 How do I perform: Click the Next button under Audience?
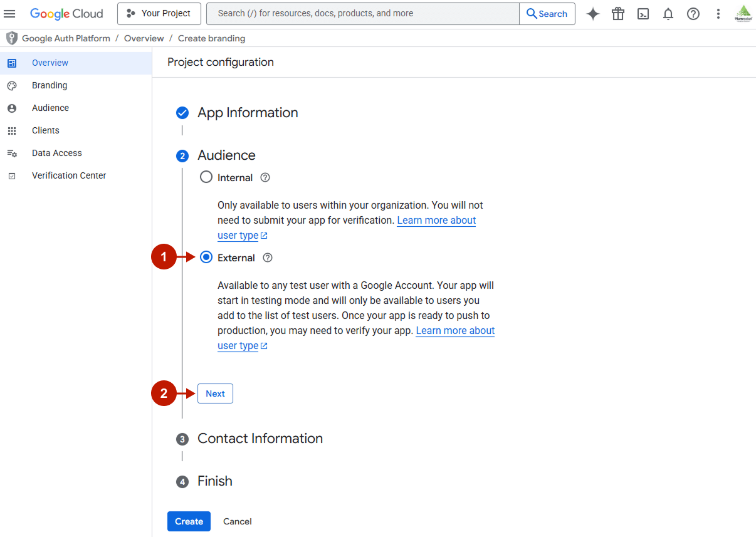pos(215,393)
